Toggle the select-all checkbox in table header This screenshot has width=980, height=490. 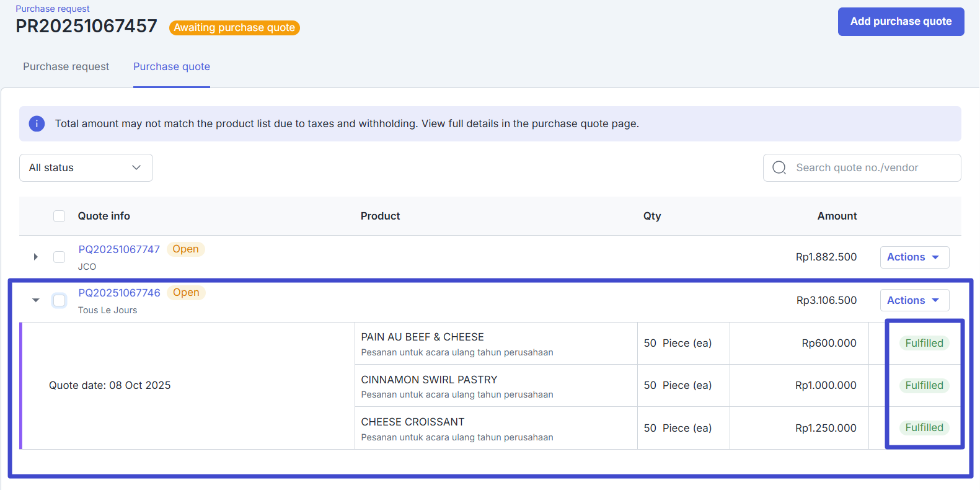tap(60, 216)
